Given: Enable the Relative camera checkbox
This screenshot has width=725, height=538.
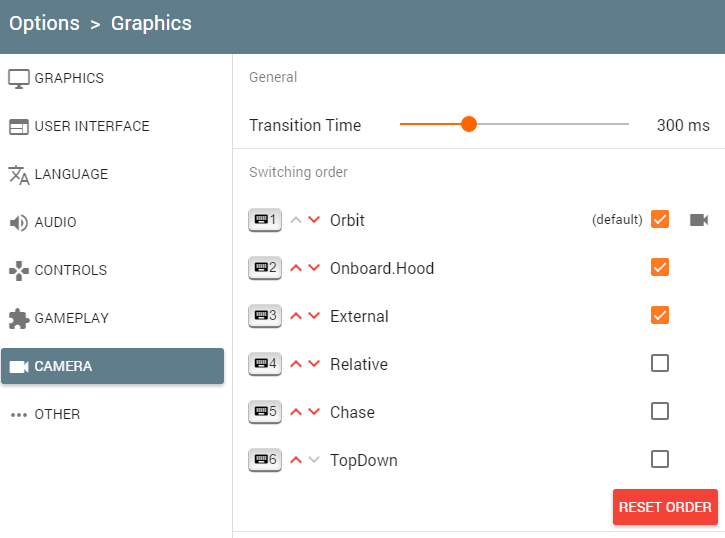Looking at the screenshot, I should click(x=660, y=363).
